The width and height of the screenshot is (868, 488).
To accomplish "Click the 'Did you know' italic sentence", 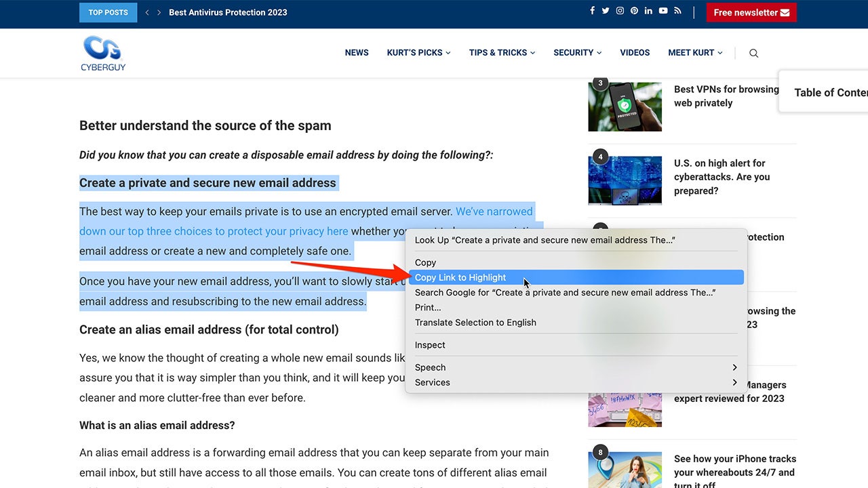I will tap(286, 155).
